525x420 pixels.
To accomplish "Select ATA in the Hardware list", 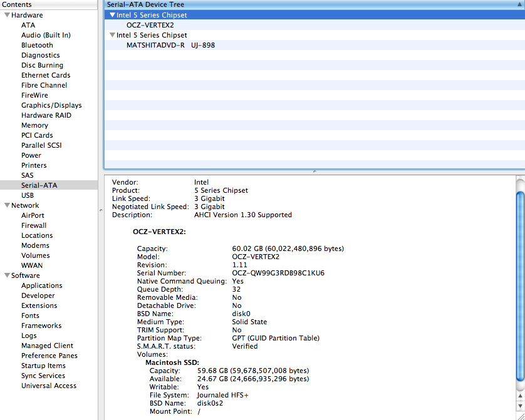I will point(28,25).
